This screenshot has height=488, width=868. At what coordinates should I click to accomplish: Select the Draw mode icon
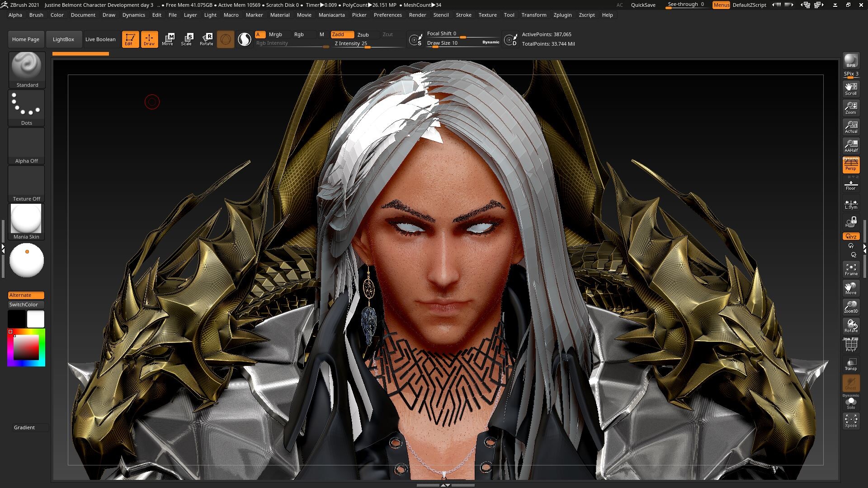coord(149,39)
